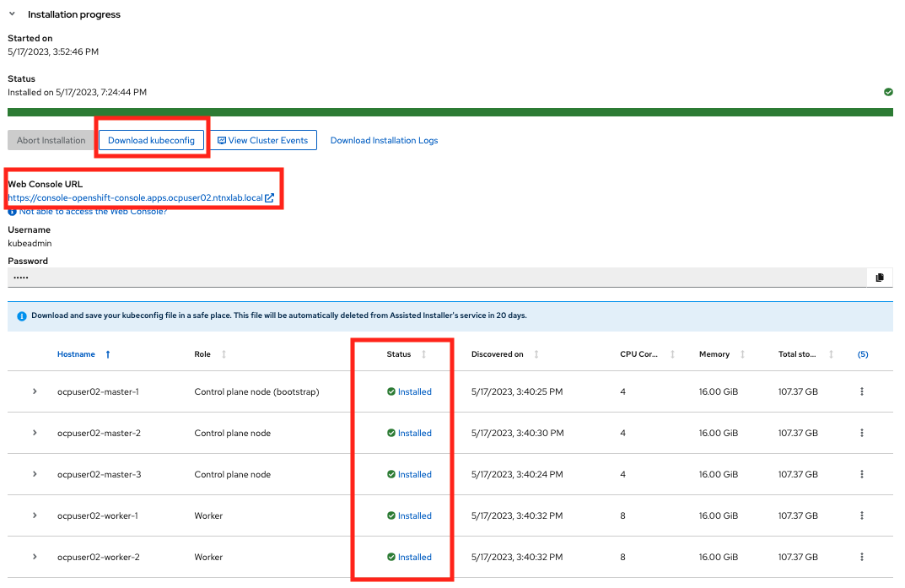Click the green installation progress bar
905x588 pixels.
point(450,111)
